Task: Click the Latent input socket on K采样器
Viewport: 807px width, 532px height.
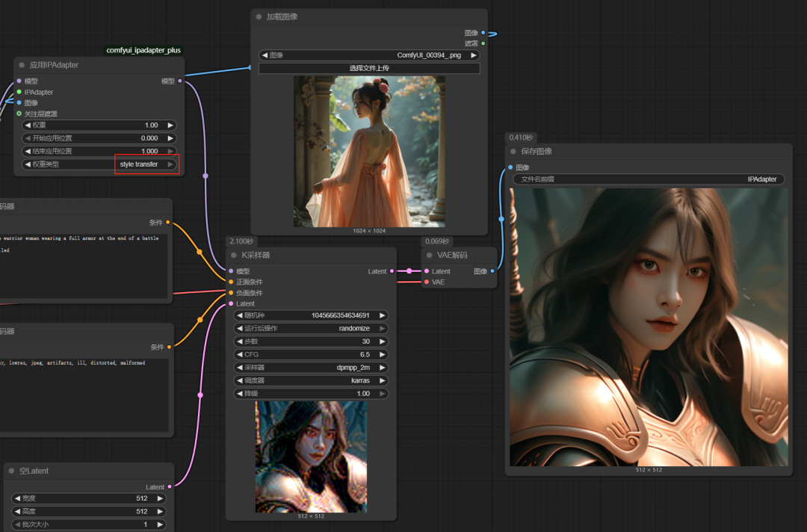Action: 231,303
